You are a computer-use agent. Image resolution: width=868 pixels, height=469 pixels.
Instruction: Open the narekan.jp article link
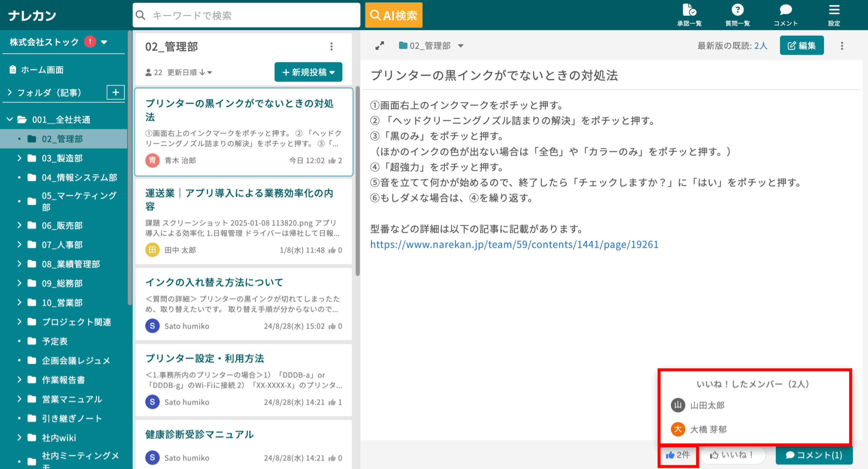point(514,245)
